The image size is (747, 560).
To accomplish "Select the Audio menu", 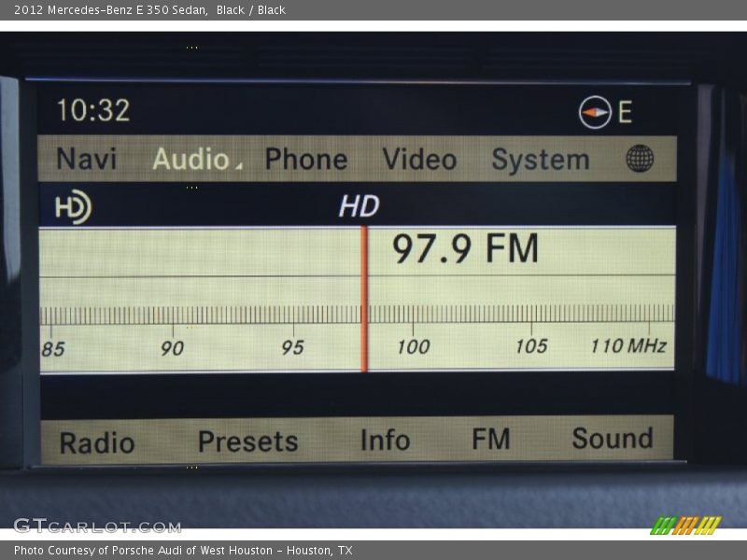I will point(191,159).
